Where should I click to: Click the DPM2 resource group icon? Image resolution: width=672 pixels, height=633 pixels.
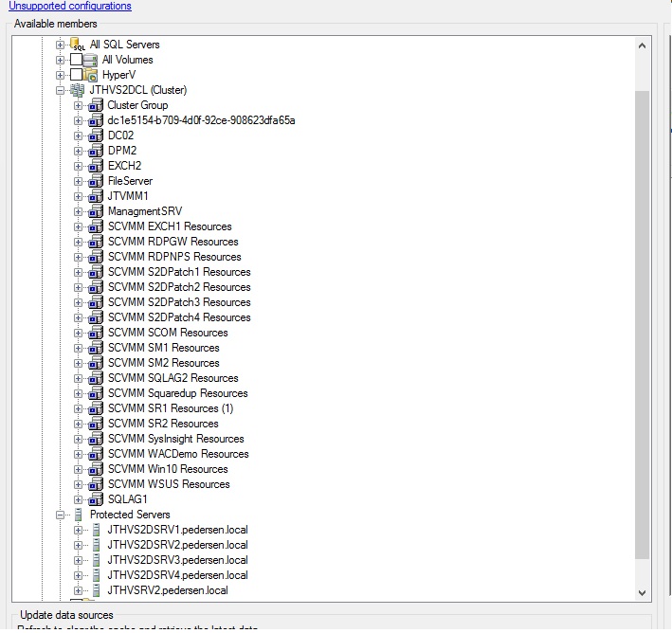[96, 151]
